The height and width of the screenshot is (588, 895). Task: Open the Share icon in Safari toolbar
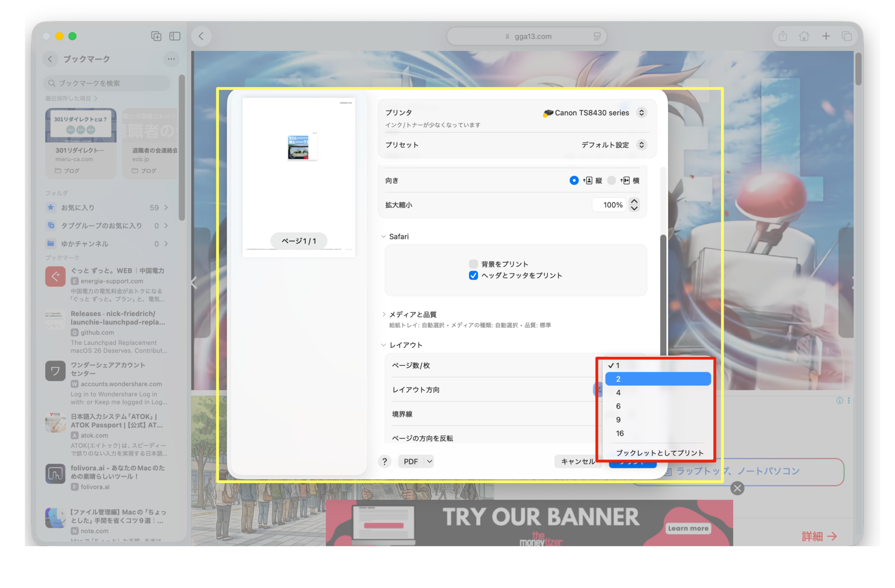click(x=783, y=36)
